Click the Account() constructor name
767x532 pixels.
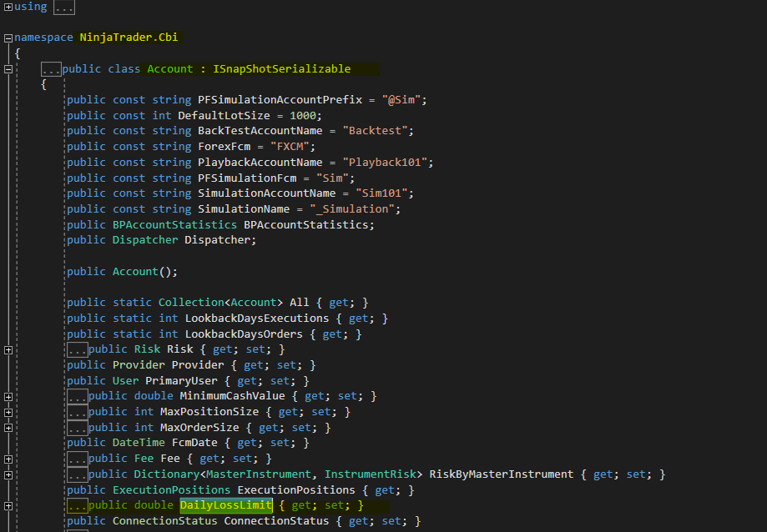click(135, 271)
